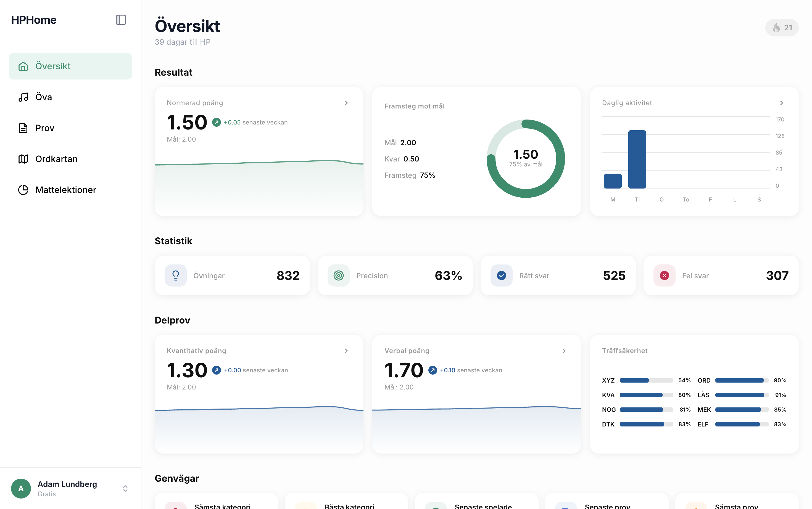The image size is (812, 509).
Task: Toggle the sidebar collapse button
Action: [x=121, y=20]
